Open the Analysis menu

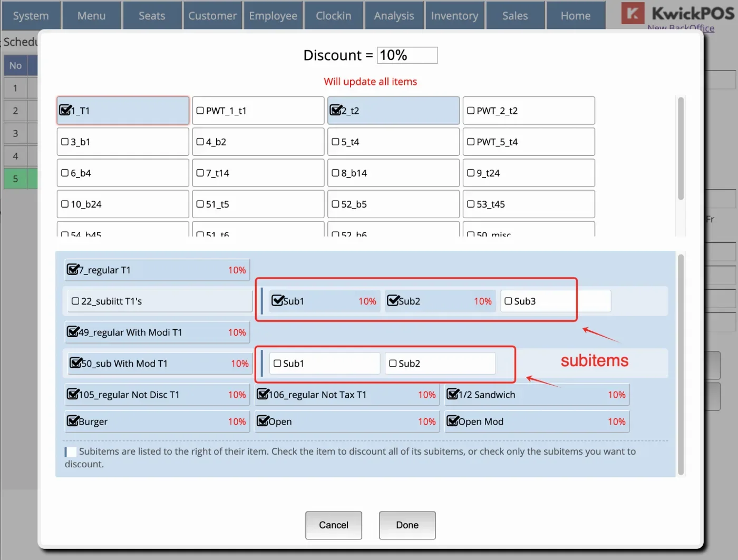394,16
